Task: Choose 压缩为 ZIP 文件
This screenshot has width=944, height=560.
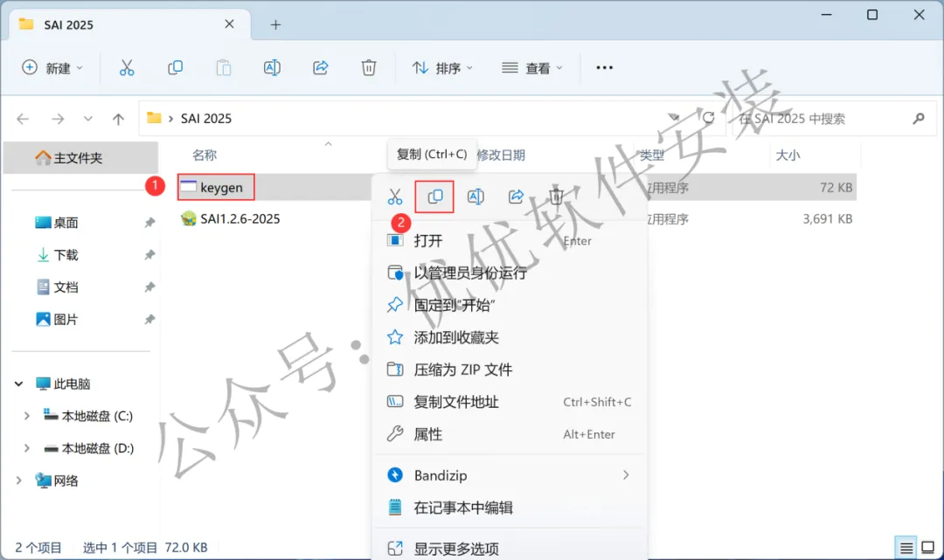Action: [510, 370]
